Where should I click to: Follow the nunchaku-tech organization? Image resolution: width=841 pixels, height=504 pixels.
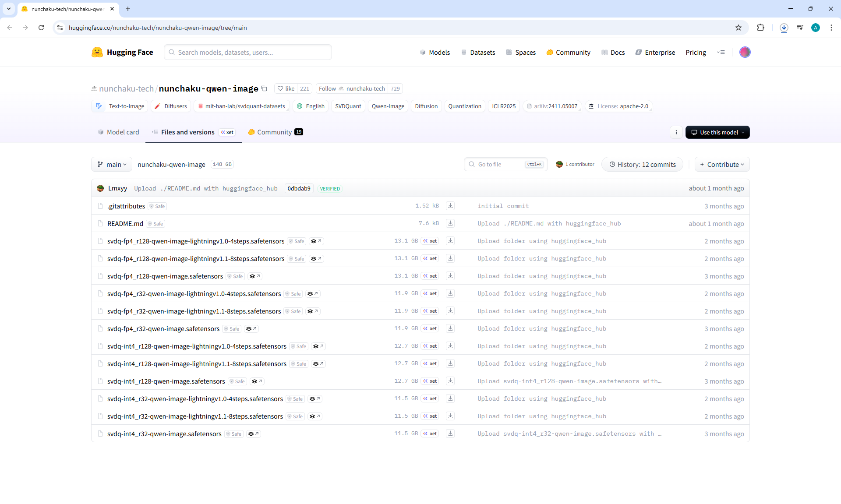[327, 88]
